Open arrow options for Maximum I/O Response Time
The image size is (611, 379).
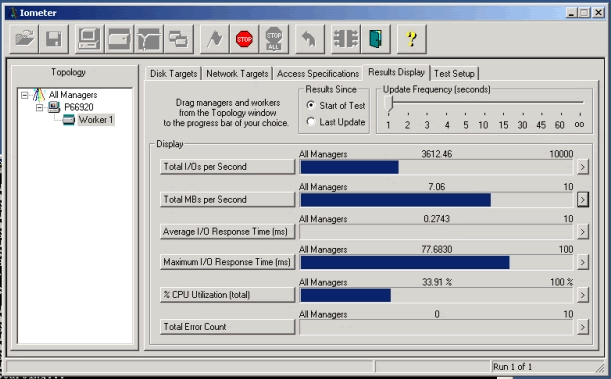coord(583,262)
